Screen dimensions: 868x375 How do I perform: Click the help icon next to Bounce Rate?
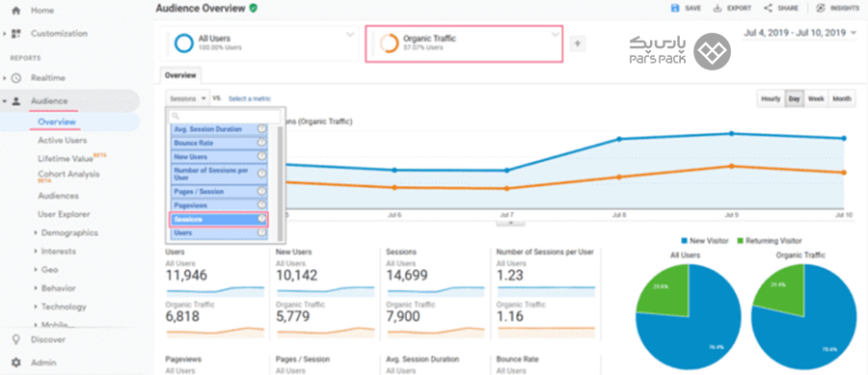tap(261, 143)
